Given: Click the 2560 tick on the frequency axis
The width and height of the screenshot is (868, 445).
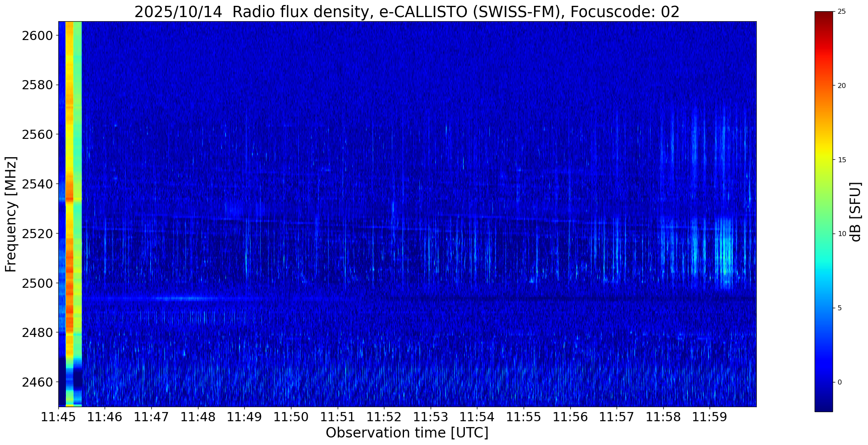Looking at the screenshot, I should (x=38, y=134).
